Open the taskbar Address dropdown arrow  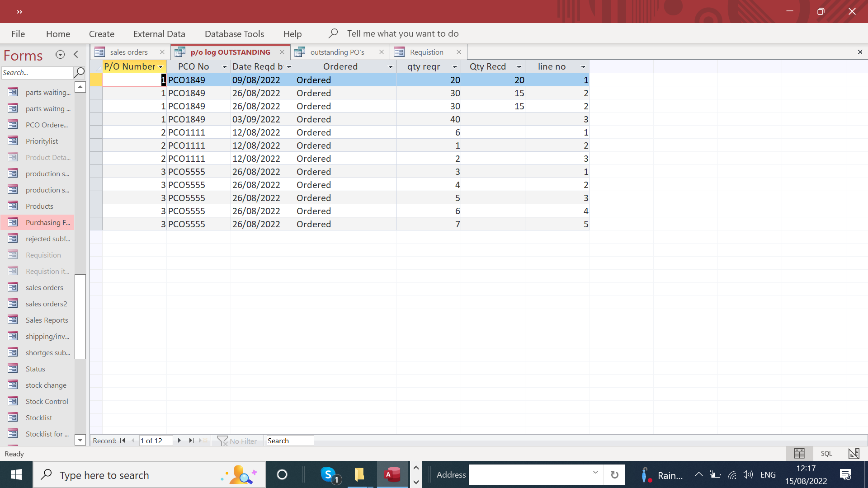click(x=595, y=472)
